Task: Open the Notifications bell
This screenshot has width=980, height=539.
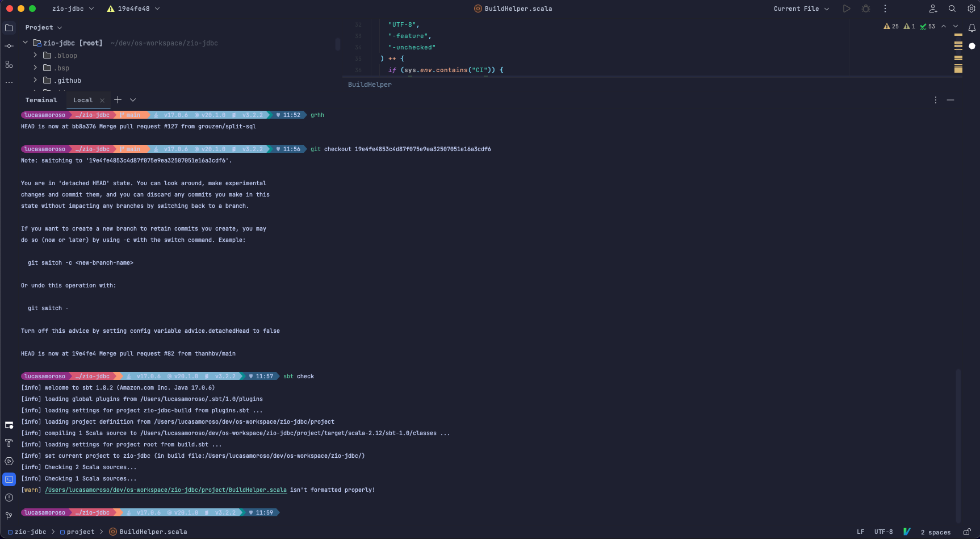Action: coord(972,27)
